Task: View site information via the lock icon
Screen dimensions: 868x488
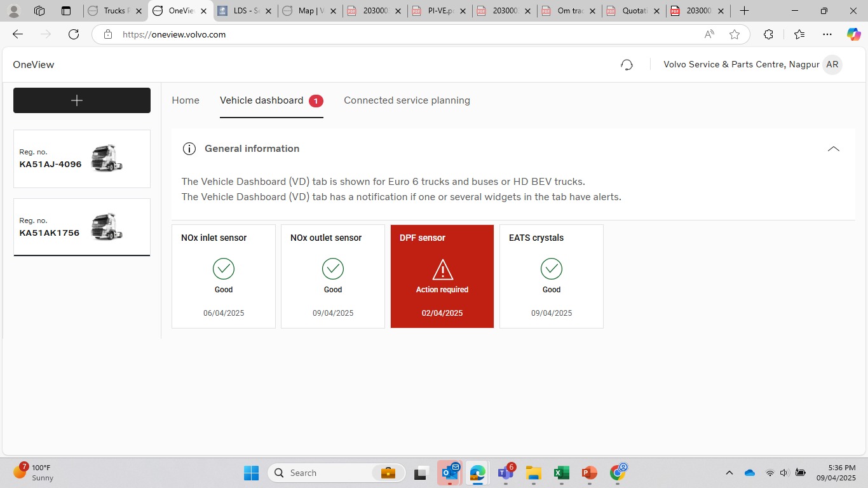Action: pos(108,34)
